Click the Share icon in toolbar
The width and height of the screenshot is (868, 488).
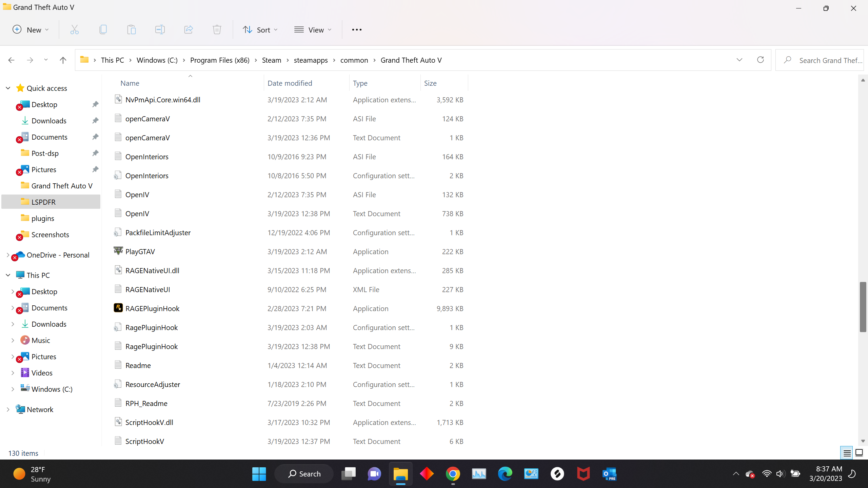[x=189, y=30]
